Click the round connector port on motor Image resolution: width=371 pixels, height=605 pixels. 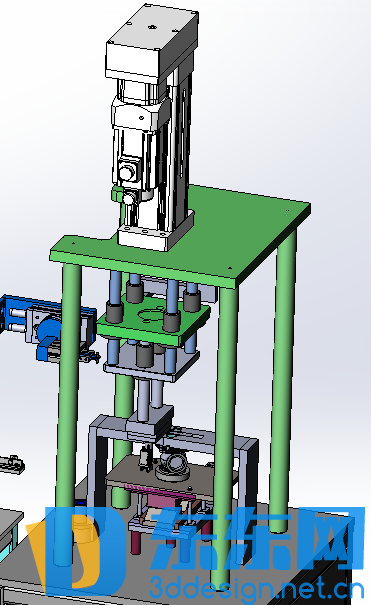click(x=125, y=172)
